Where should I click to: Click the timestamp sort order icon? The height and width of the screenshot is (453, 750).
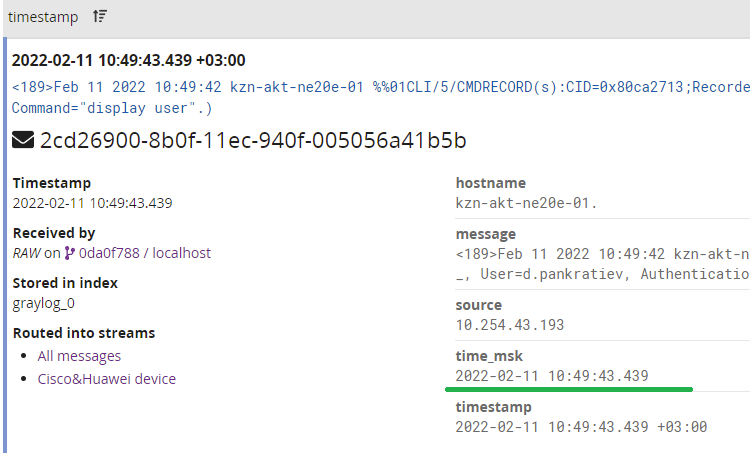tap(99, 16)
